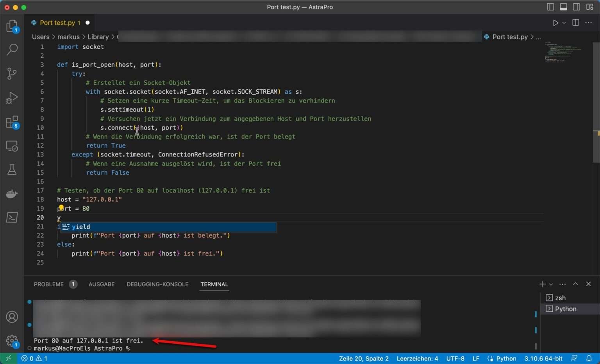Open the Extensions view icon
Viewport: 600px width, 364px height.
click(12, 122)
